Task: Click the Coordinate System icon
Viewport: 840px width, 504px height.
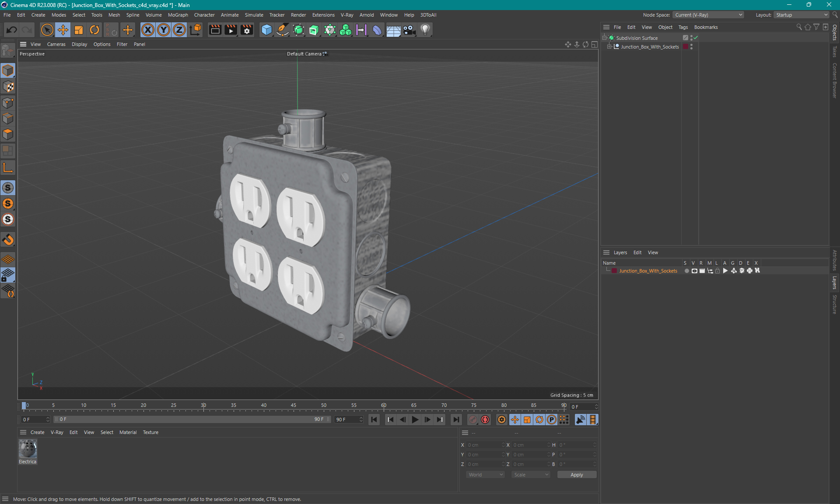Action: (x=196, y=30)
